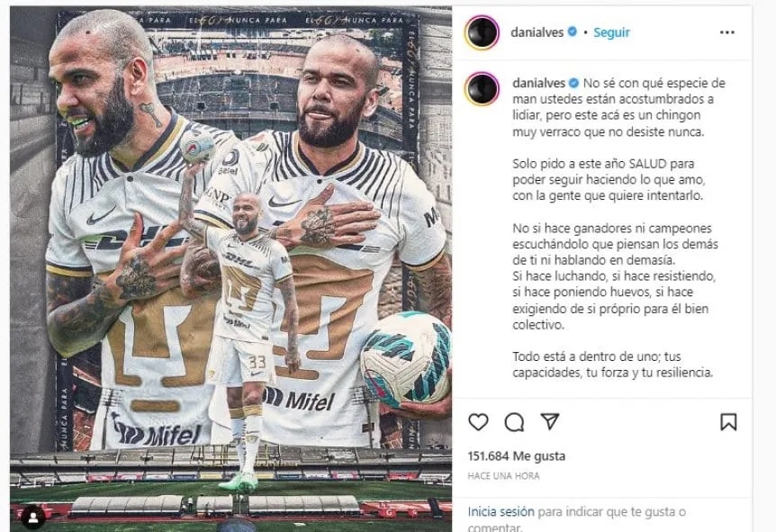Click the Inicia sesión login link
Image resolution: width=776 pixels, height=532 pixels.
(x=501, y=511)
